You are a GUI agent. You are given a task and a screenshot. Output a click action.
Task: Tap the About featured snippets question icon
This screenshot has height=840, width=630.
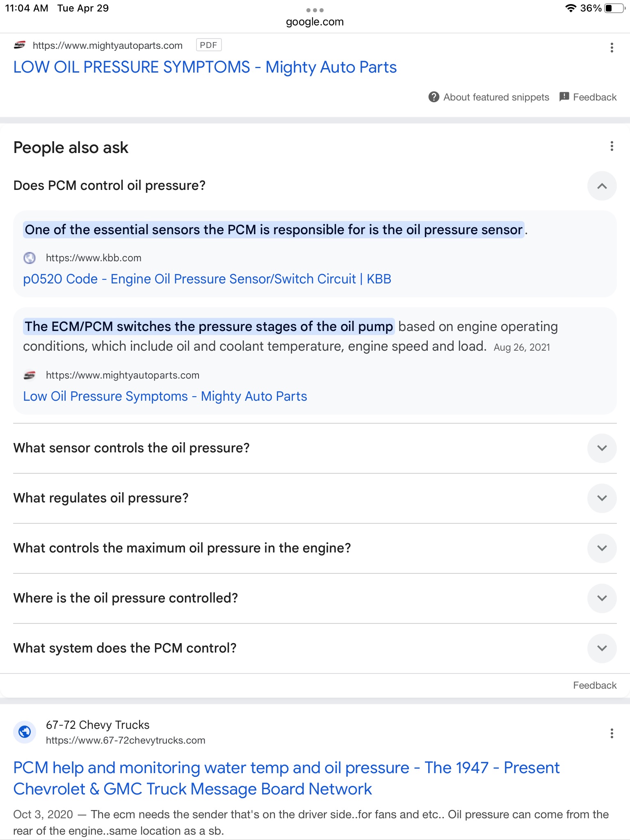tap(434, 97)
